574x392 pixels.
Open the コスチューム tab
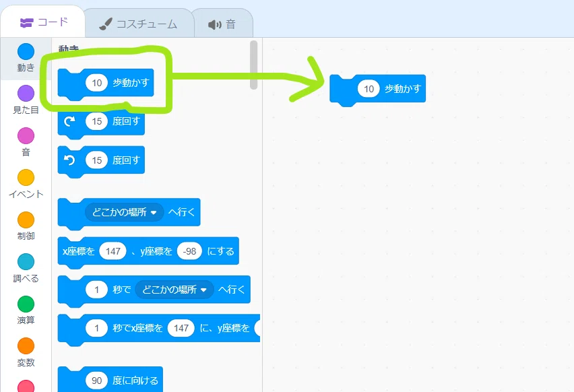[x=139, y=24]
